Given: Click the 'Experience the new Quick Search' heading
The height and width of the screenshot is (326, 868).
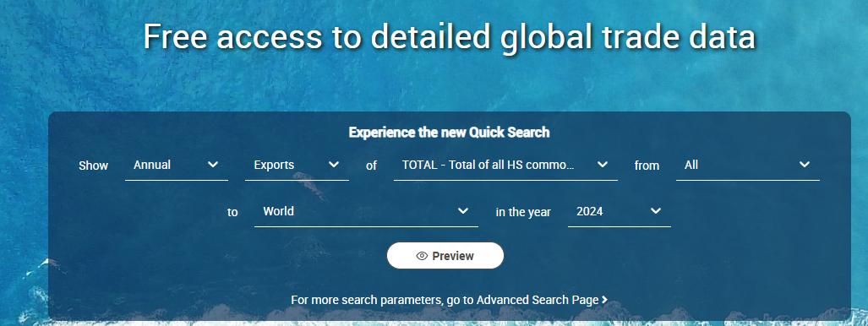Looking at the screenshot, I should [x=449, y=133].
